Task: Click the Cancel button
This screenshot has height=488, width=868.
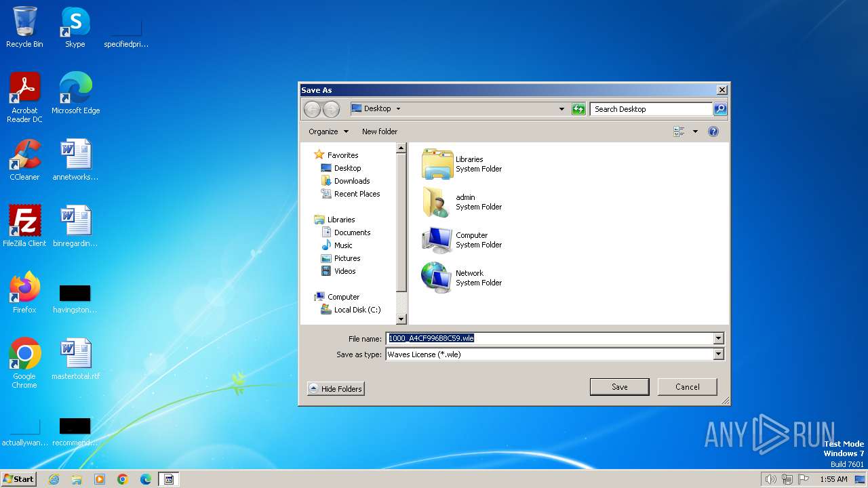Action: point(687,387)
